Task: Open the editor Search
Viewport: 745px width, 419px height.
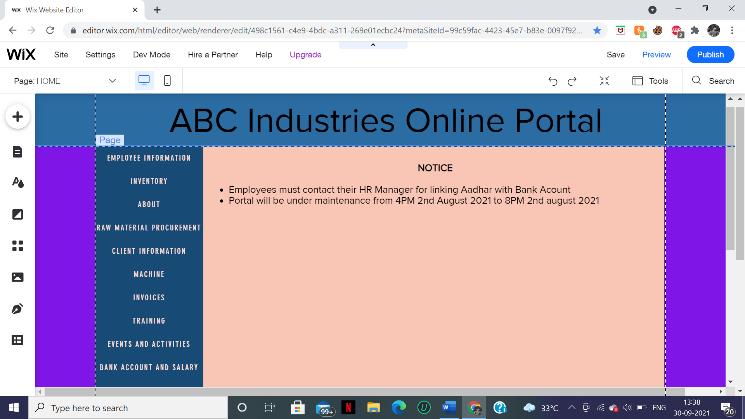Action: tap(713, 81)
